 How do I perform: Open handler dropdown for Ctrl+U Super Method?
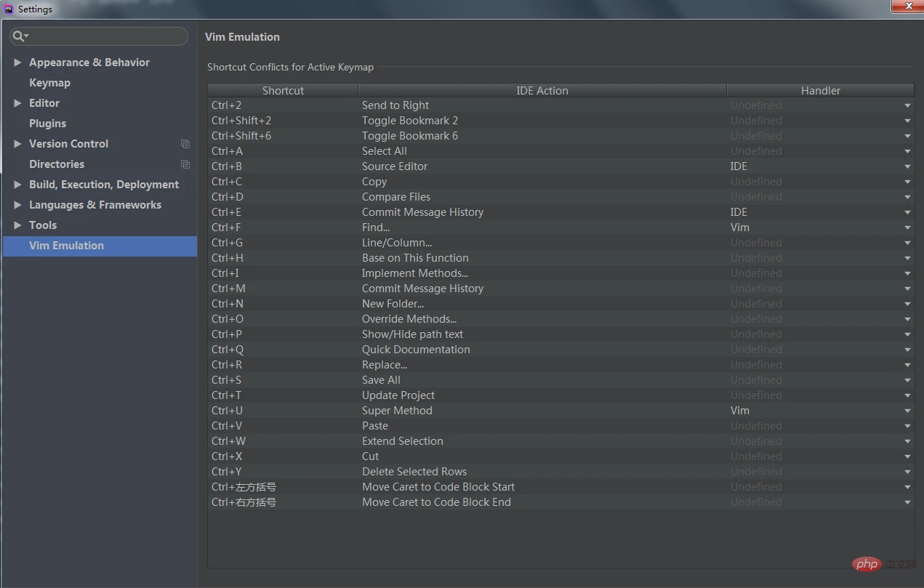click(x=907, y=411)
